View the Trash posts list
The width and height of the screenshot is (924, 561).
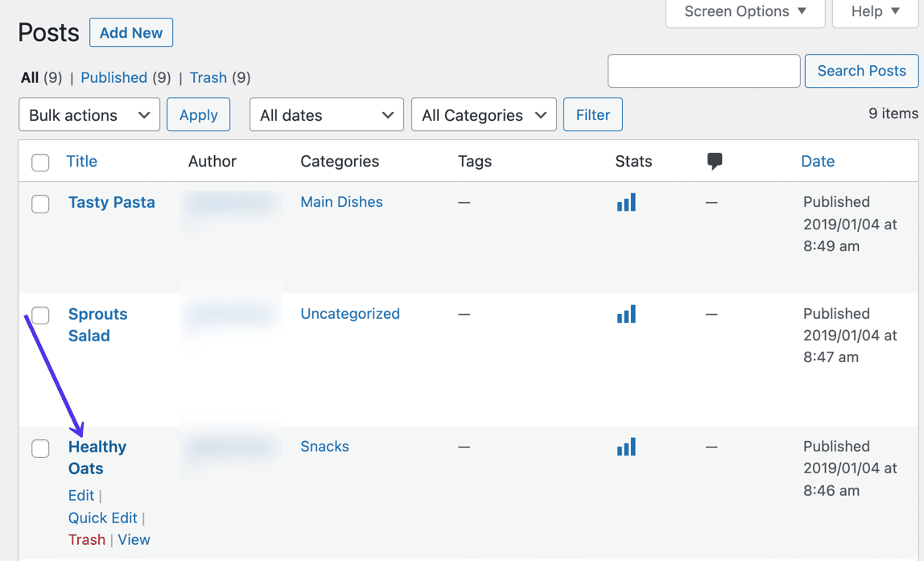click(208, 77)
